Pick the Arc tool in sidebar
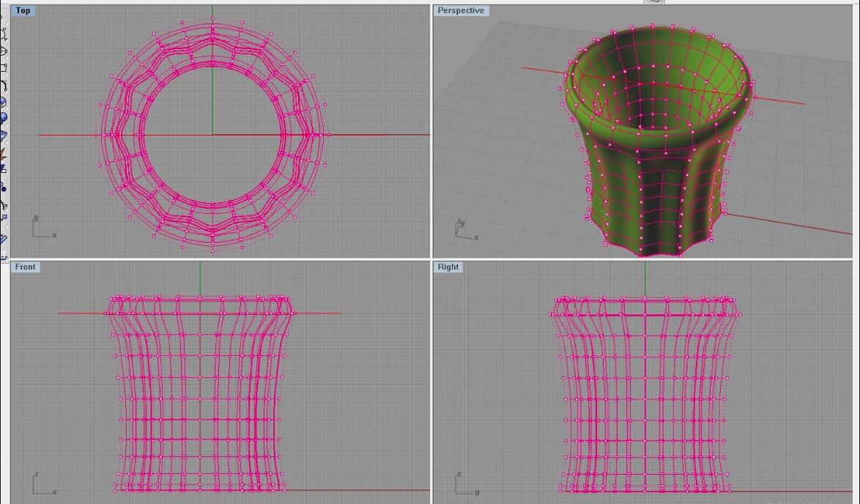This screenshot has width=860, height=504. coord(3,86)
